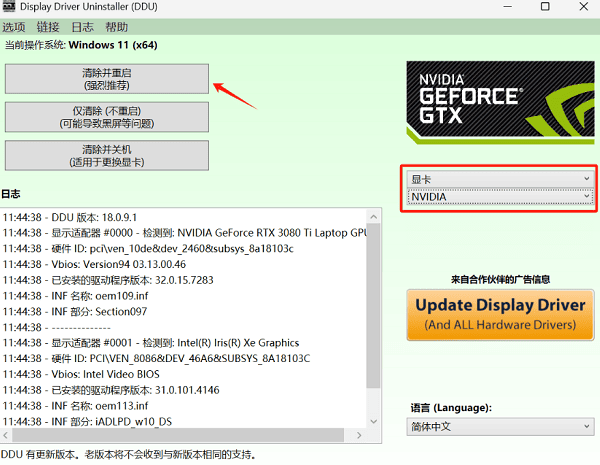Select log line Vbios: Version94 03.13.00.46
Screen dimensions: 600x465
click(94, 264)
